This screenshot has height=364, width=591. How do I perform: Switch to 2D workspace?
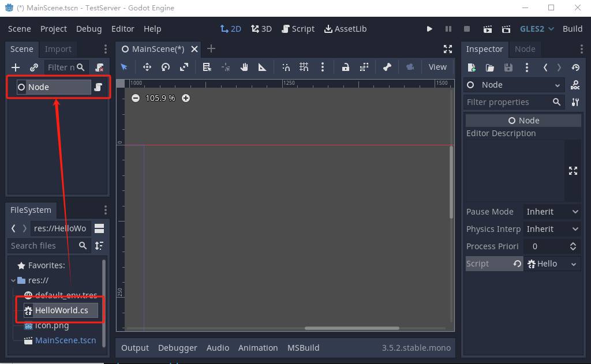coord(231,29)
